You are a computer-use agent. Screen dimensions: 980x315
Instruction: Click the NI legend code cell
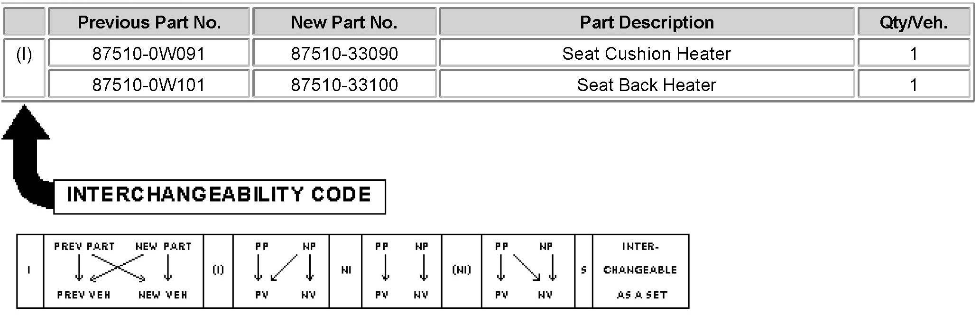point(346,271)
